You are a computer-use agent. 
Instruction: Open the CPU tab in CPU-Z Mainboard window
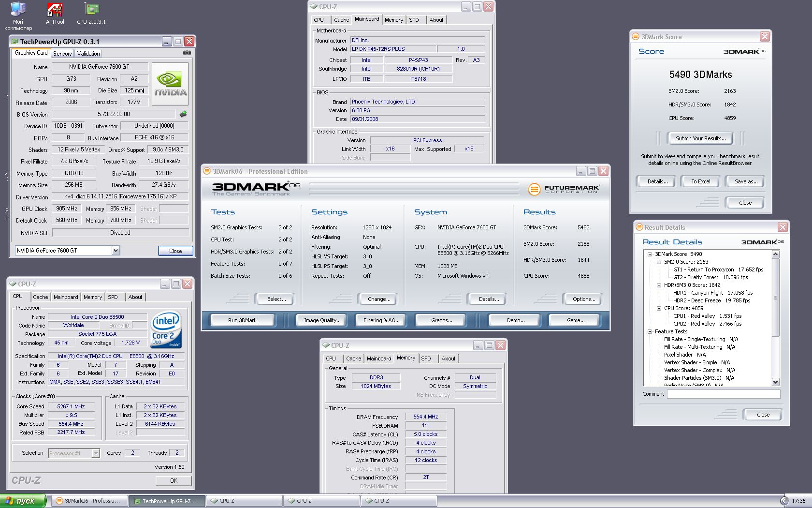click(319, 20)
